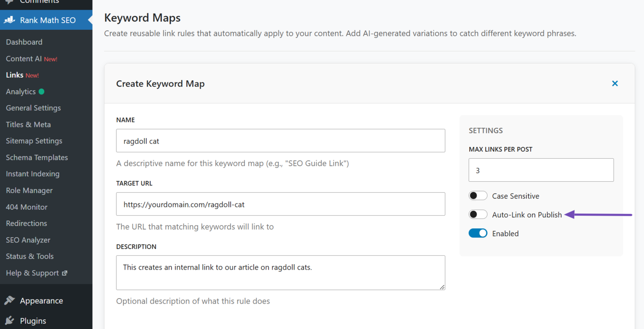644x329 pixels.
Task: Click the Plugins plug icon
Action: 10,321
